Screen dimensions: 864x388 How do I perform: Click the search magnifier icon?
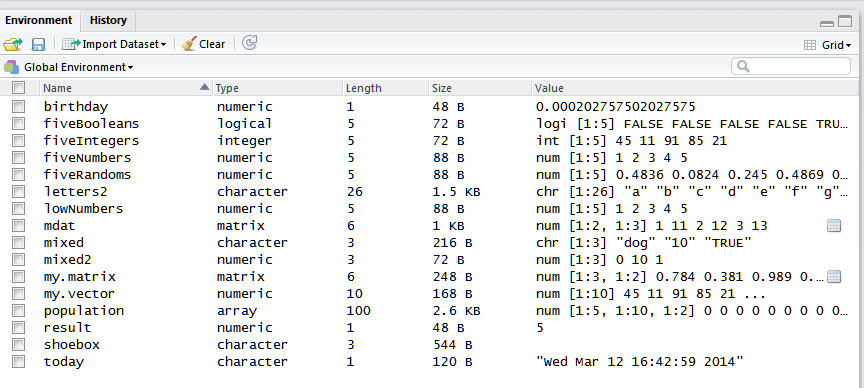[x=743, y=67]
